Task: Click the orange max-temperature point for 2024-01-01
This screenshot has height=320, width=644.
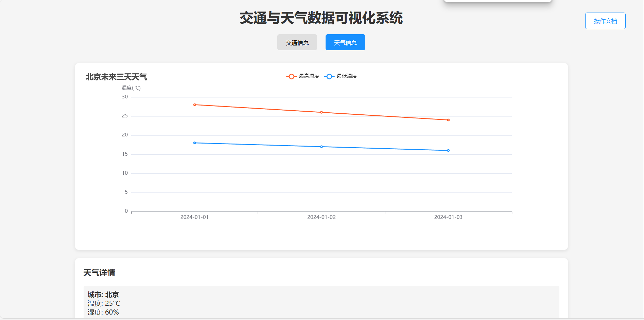Action: 194,105
